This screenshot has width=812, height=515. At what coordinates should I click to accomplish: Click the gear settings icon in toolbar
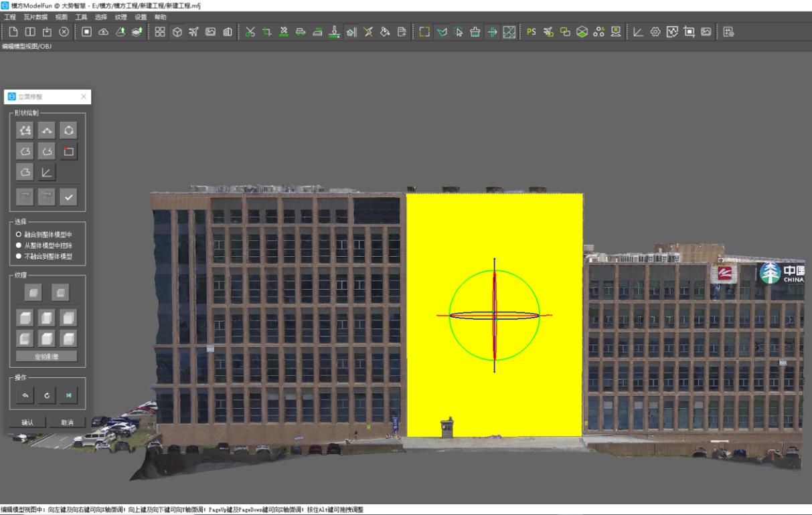(655, 31)
